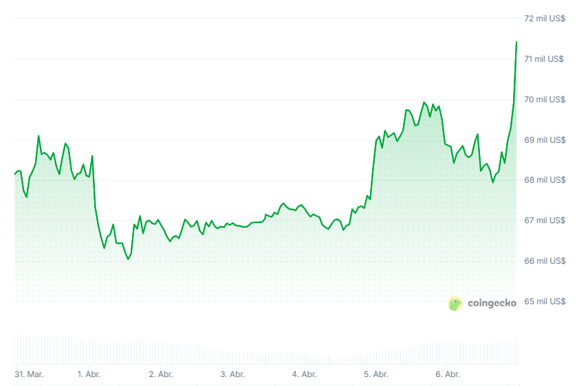Click the 72 mil US$ axis label
The height and width of the screenshot is (386, 588).
pyautogui.click(x=544, y=19)
